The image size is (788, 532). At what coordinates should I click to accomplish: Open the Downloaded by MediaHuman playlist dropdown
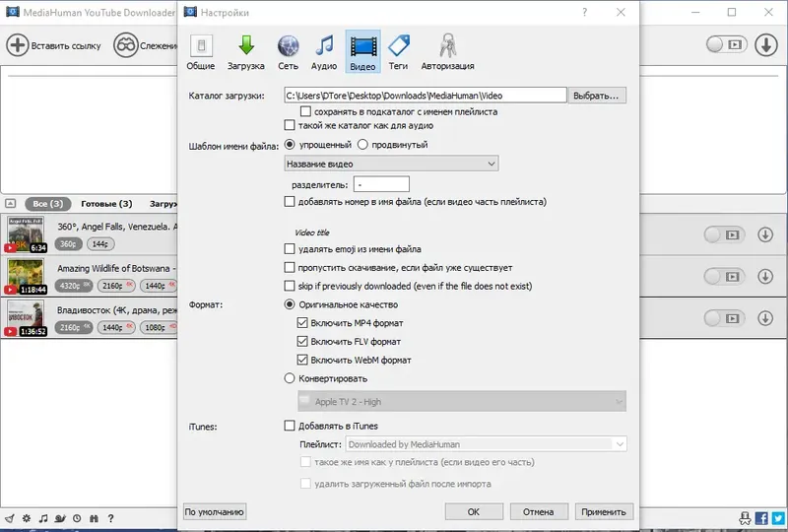pyautogui.click(x=486, y=444)
